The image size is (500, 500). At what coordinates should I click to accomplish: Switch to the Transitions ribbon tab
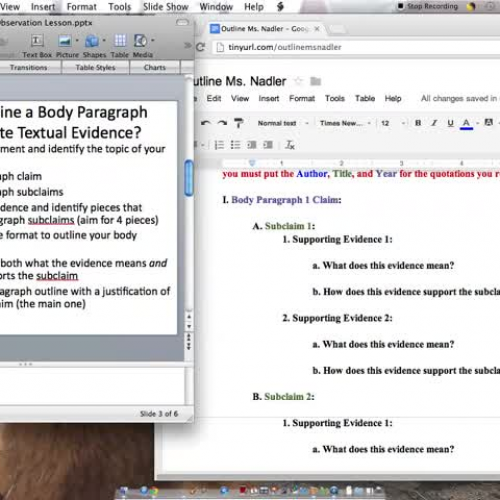tap(28, 67)
